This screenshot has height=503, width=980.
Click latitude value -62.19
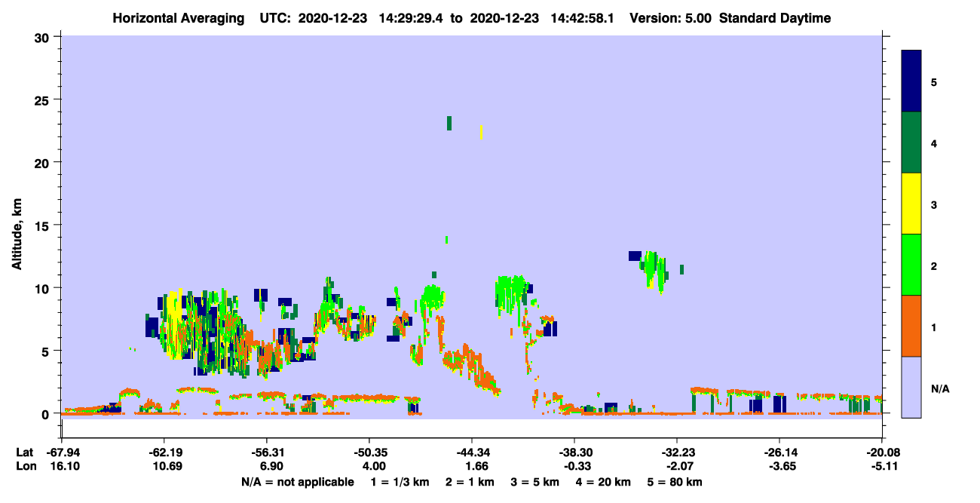[164, 452]
